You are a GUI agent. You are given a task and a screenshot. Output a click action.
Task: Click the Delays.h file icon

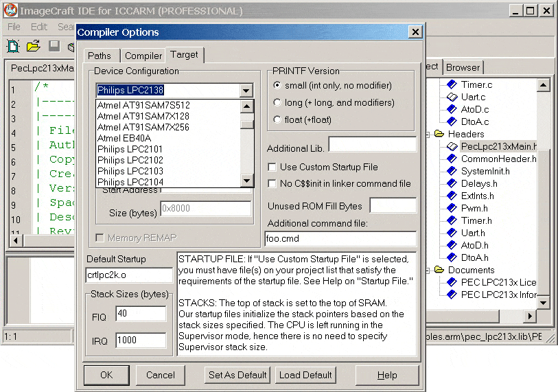[x=452, y=183]
